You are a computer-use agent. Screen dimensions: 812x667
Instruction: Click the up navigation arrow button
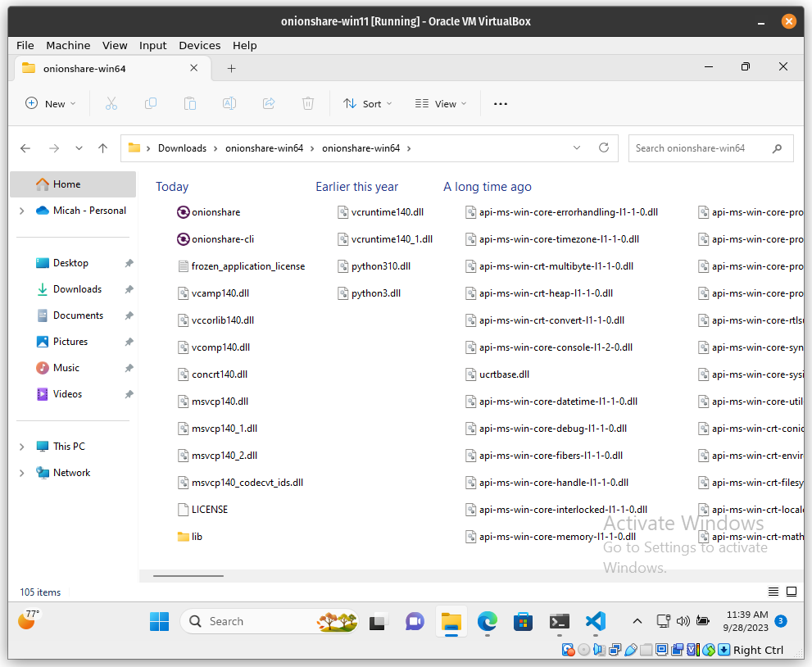102,147
